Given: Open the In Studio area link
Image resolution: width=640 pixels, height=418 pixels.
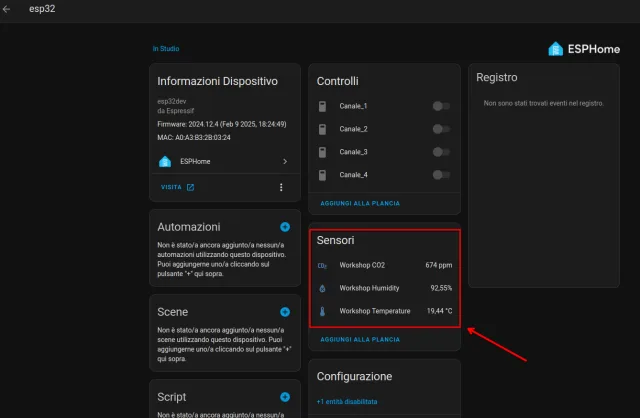Looking at the screenshot, I should coord(166,48).
